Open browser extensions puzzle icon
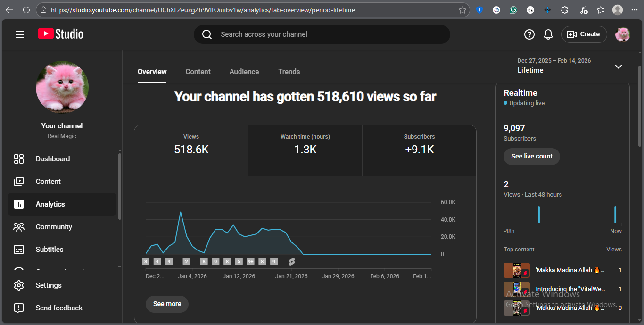Image resolution: width=644 pixels, height=325 pixels. pyautogui.click(x=564, y=10)
